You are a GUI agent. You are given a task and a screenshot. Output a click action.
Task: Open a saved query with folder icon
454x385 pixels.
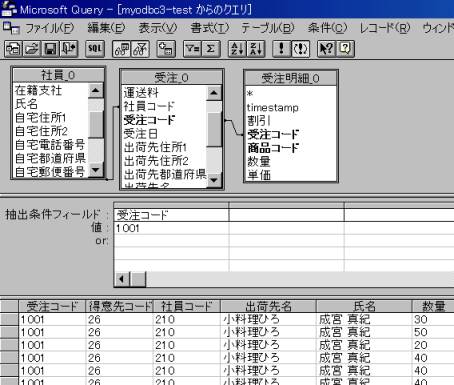32,49
